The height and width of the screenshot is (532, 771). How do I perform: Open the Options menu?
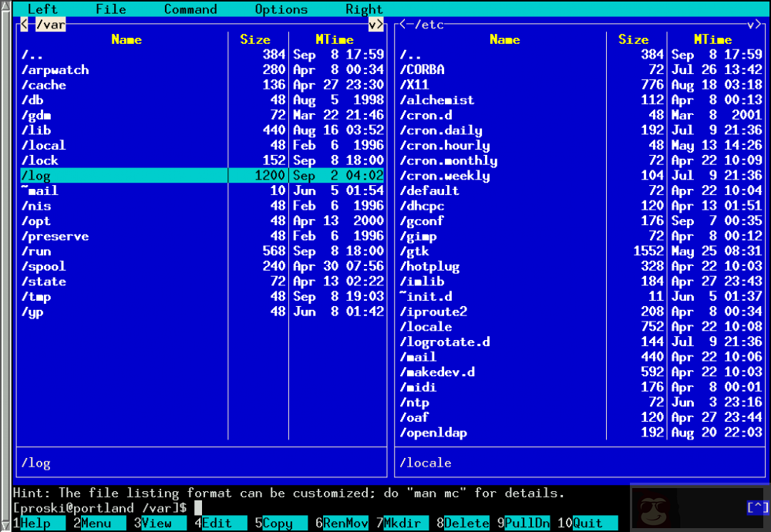point(281,8)
